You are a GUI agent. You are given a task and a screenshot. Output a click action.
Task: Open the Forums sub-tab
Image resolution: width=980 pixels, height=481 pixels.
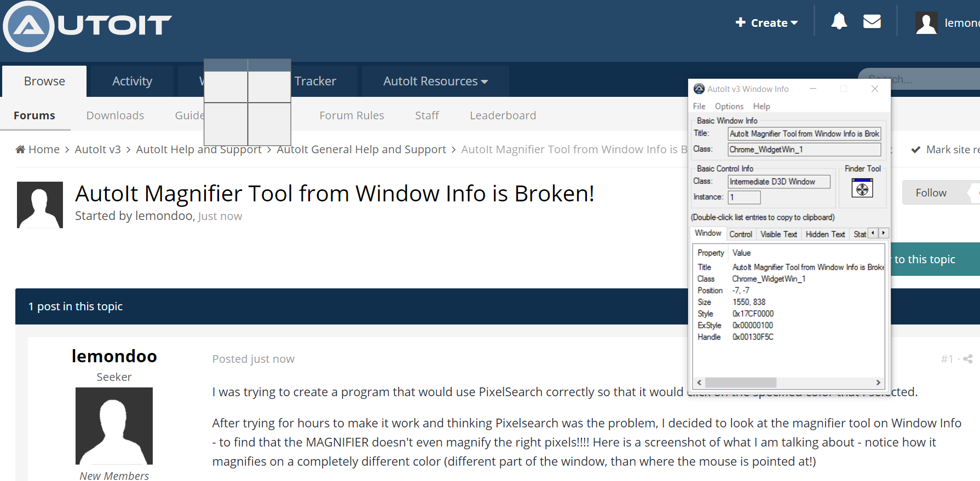point(34,115)
